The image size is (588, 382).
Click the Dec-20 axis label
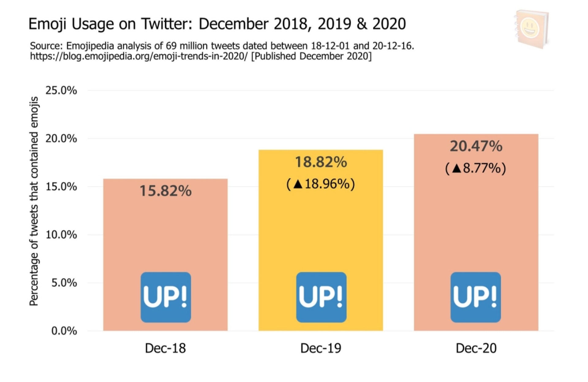pyautogui.click(x=476, y=348)
